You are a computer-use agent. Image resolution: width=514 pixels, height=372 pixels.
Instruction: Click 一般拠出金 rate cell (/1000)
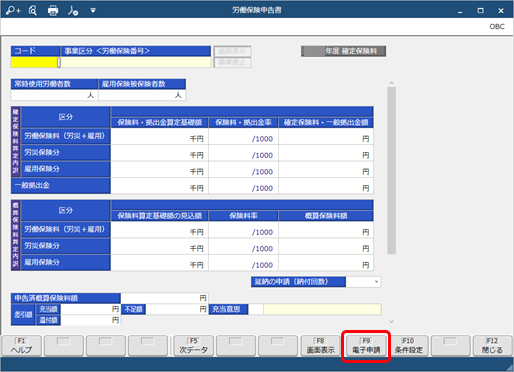[x=243, y=186]
